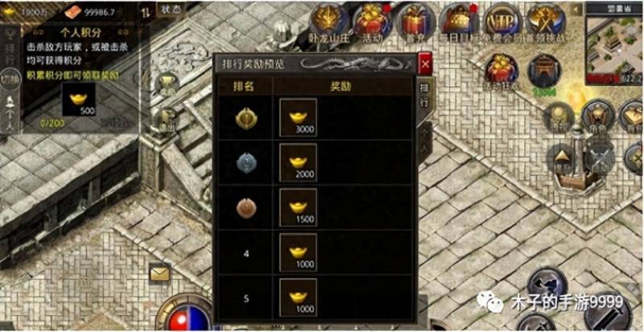The image size is (644, 332).
Task: Open the 卧龙山庄 icon
Action: (x=328, y=22)
